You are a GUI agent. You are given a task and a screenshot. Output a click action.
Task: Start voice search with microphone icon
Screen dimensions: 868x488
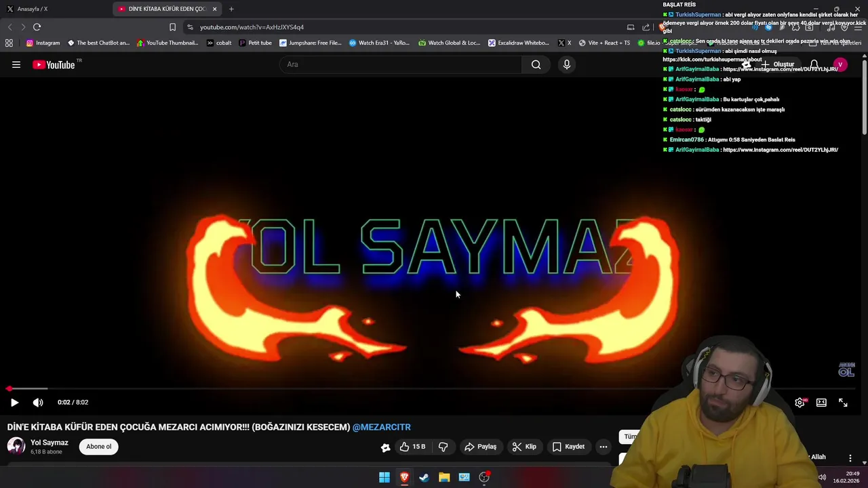point(567,64)
